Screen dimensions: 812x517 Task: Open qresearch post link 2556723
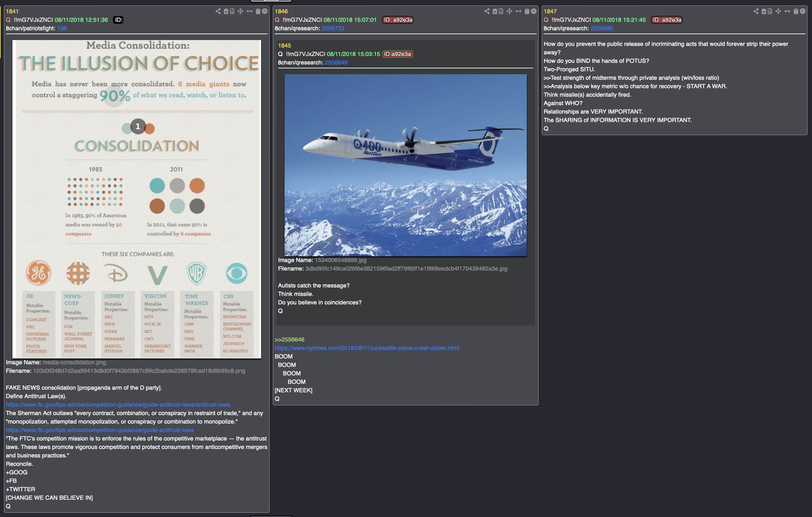333,28
